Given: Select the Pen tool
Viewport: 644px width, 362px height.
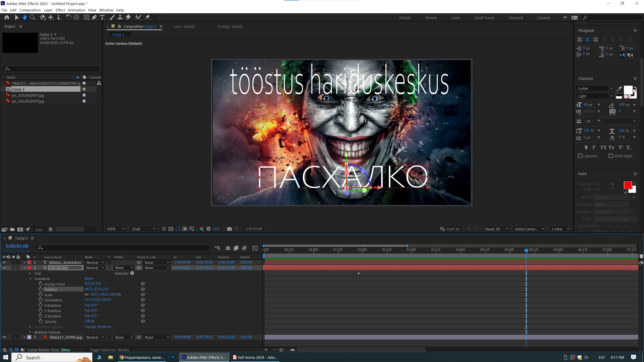Looking at the screenshot, I should 94,17.
